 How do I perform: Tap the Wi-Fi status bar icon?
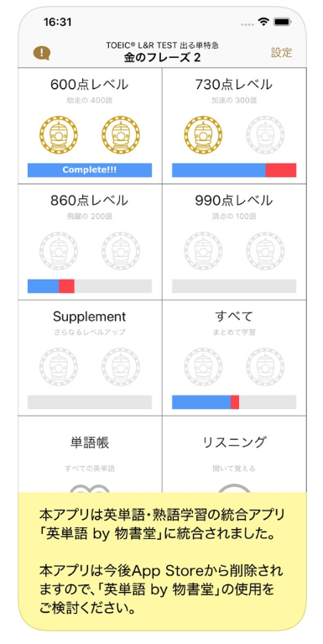263,22
